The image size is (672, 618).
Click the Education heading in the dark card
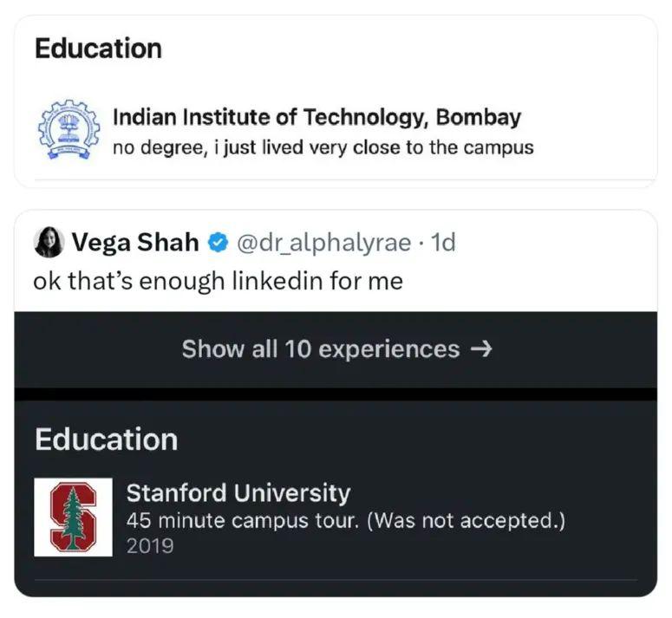(x=106, y=439)
